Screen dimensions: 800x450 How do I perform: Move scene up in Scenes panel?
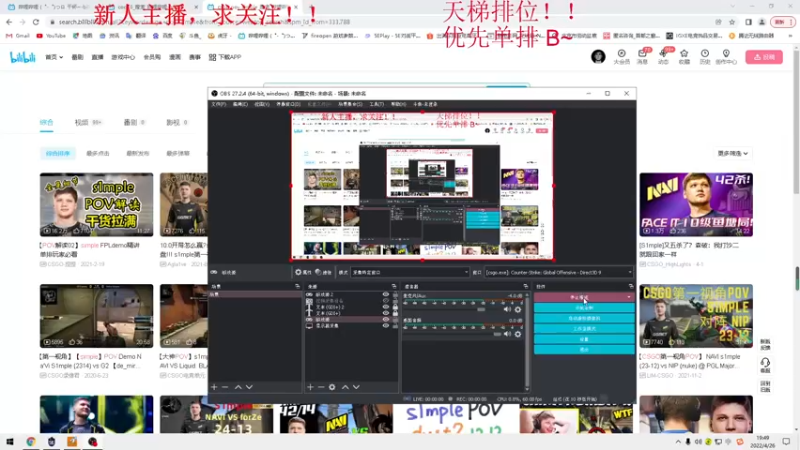point(238,387)
